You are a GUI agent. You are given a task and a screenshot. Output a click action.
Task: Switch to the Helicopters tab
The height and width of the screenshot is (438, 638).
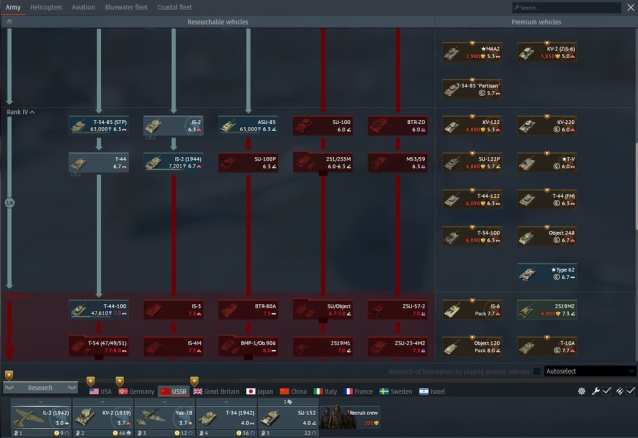coord(45,7)
